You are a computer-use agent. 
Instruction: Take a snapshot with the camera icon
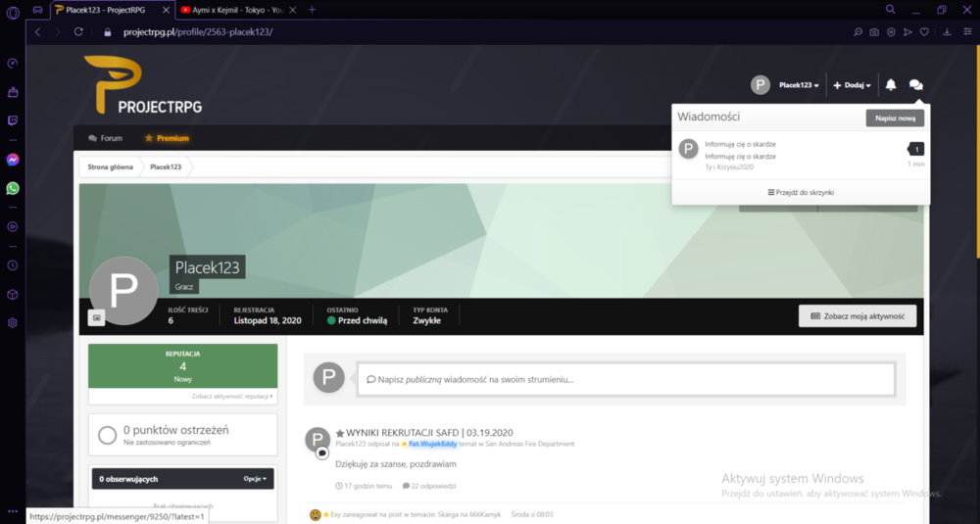pyautogui.click(x=874, y=32)
